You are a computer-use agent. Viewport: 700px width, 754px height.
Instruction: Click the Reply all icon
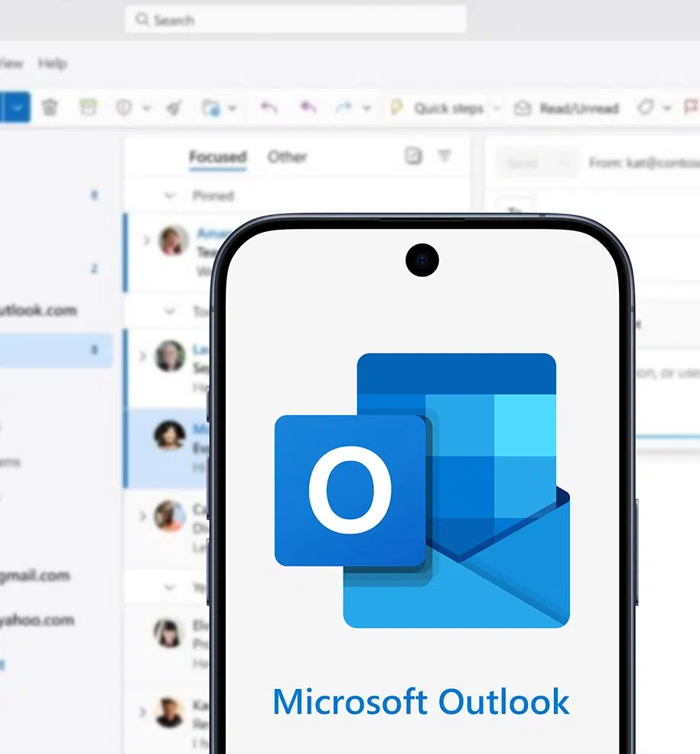[x=308, y=106]
